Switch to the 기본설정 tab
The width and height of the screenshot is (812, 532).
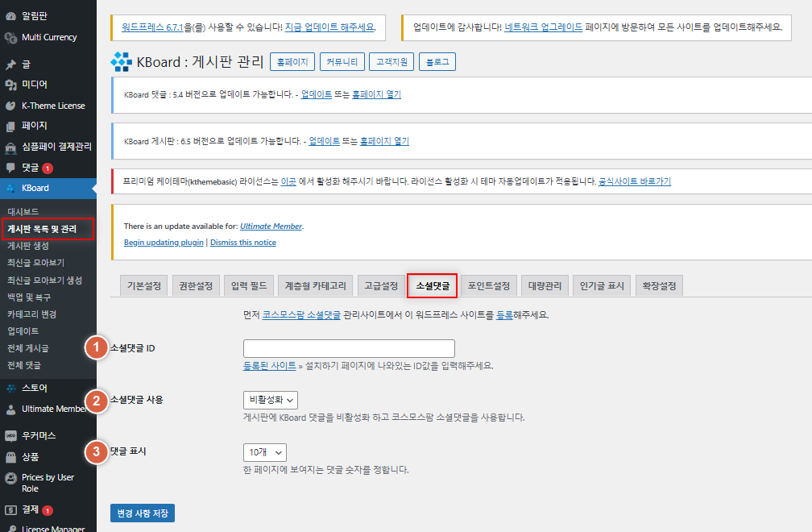pos(144,286)
